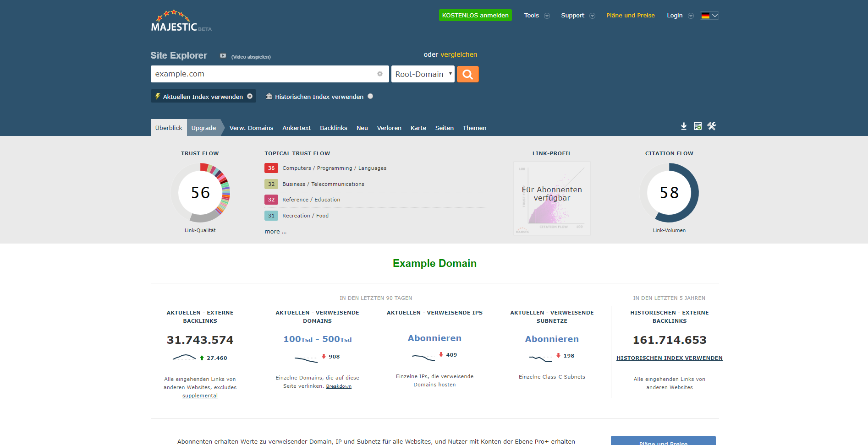Click the vergleichen link
The height and width of the screenshot is (445, 868).
click(x=459, y=54)
